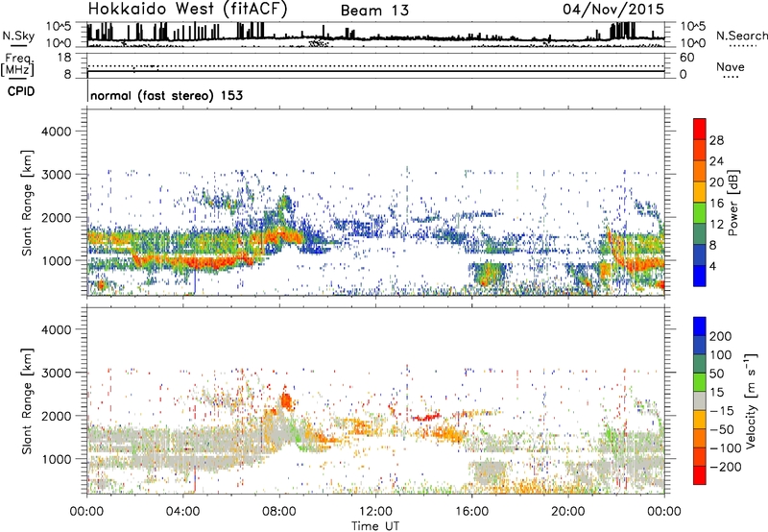Click the solid line sample under N.Sky label
Viewport: 768px width, 532px height.
[x=18, y=46]
